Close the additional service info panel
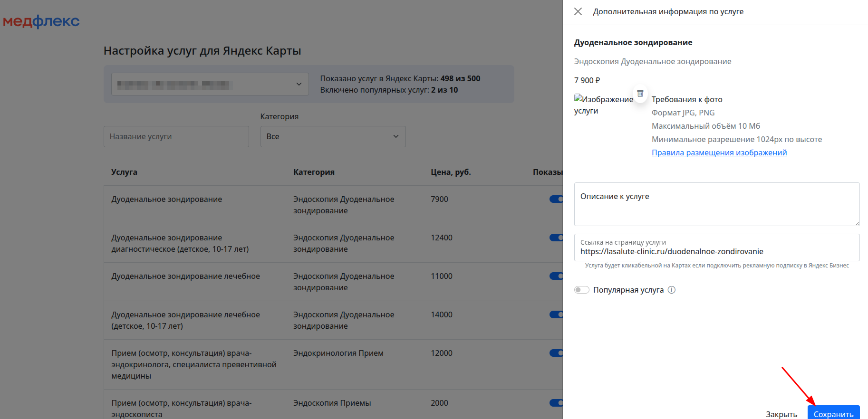Image resolution: width=868 pixels, height=419 pixels. 578,11
